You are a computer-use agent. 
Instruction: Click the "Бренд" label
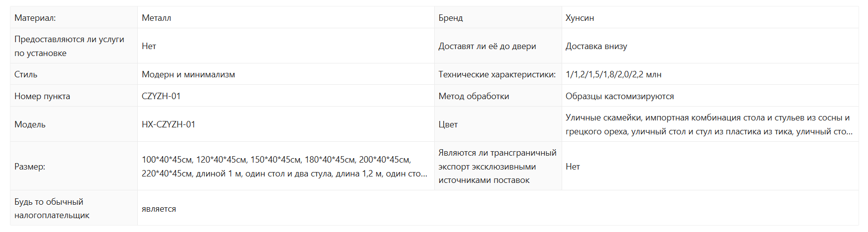coord(451,18)
